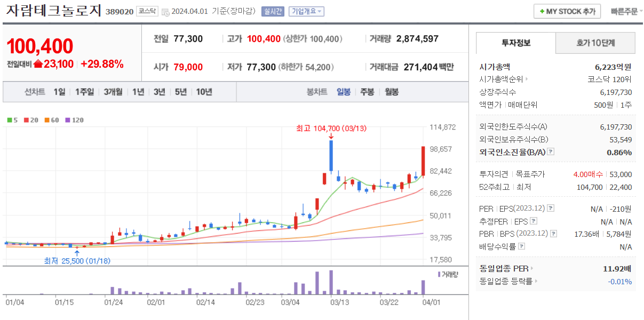
Task: Click the 코스닥 120위 ranking value
Action: pos(610,79)
